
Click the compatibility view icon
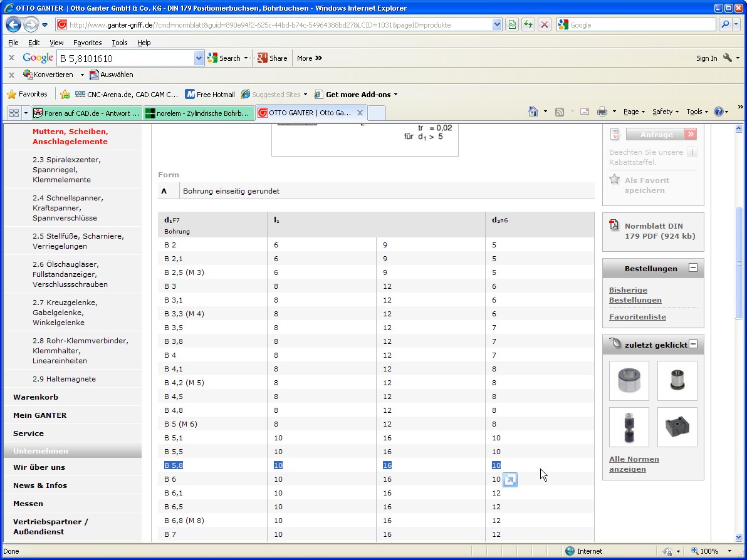point(512,25)
